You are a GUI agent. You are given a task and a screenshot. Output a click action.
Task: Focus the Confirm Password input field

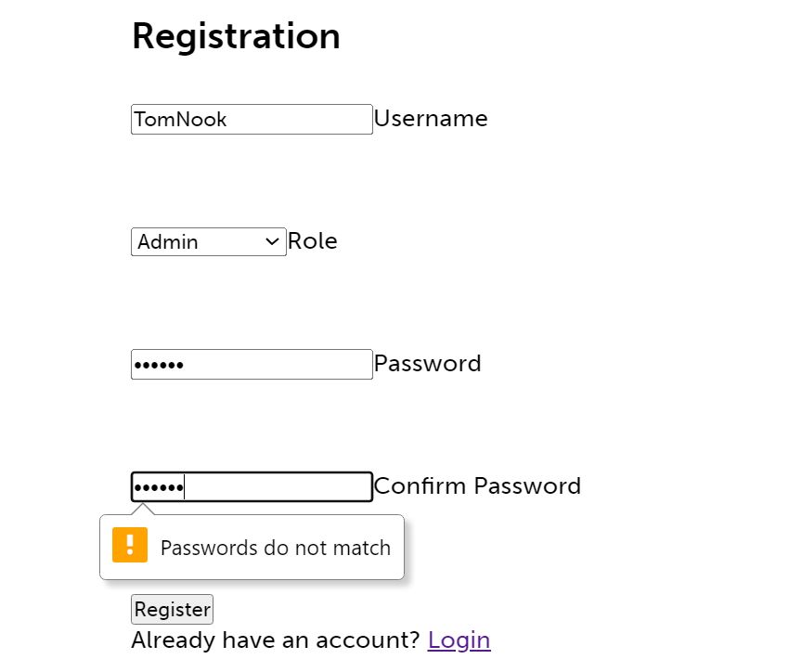pyautogui.click(x=278, y=486)
